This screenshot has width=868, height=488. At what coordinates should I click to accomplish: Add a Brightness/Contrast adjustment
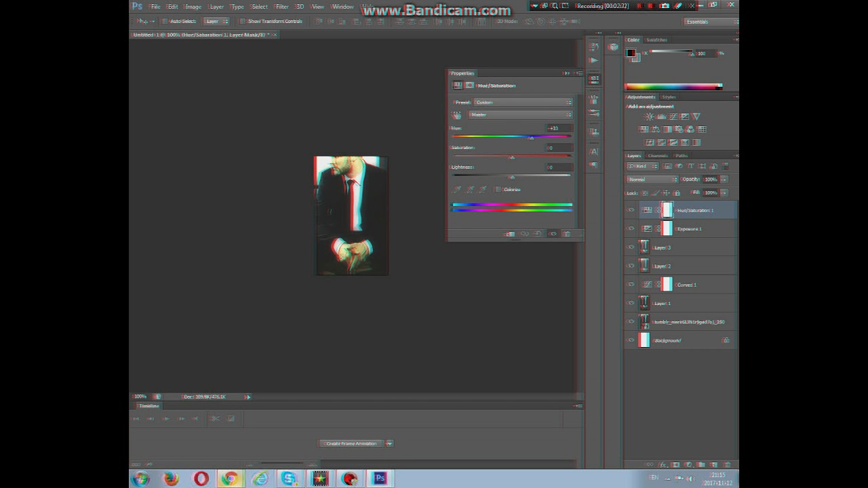tap(649, 117)
